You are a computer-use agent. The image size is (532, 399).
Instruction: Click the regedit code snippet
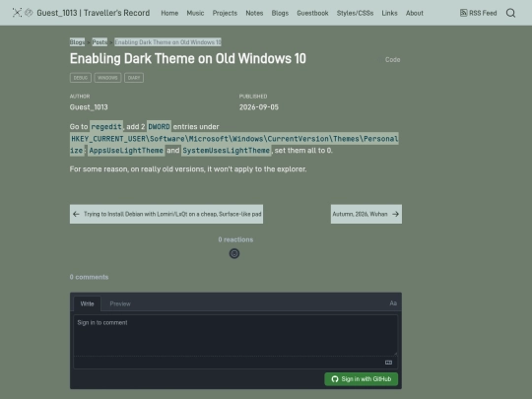click(106, 126)
